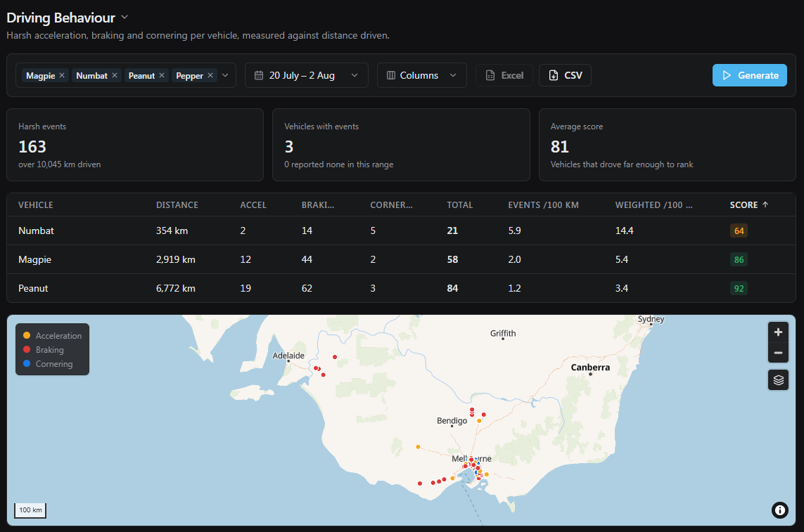804x532 pixels.
Task: Sort by the ACCEL column header
Action: tap(253, 205)
